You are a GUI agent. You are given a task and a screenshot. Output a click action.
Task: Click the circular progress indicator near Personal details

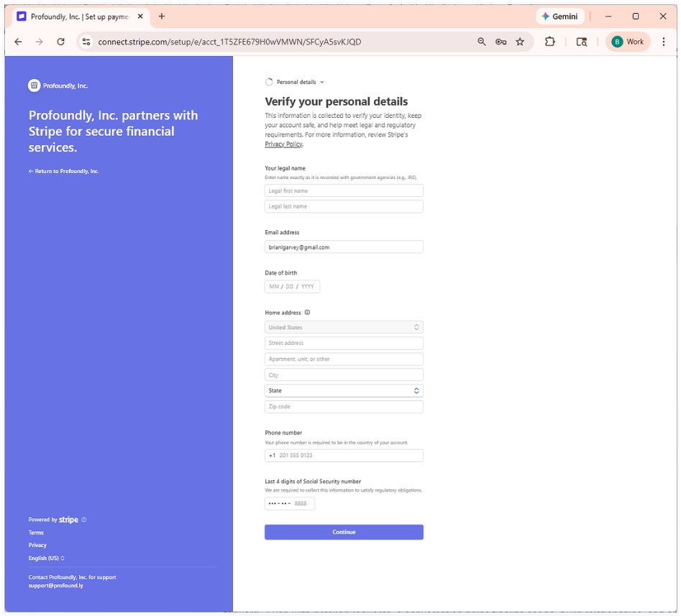269,82
